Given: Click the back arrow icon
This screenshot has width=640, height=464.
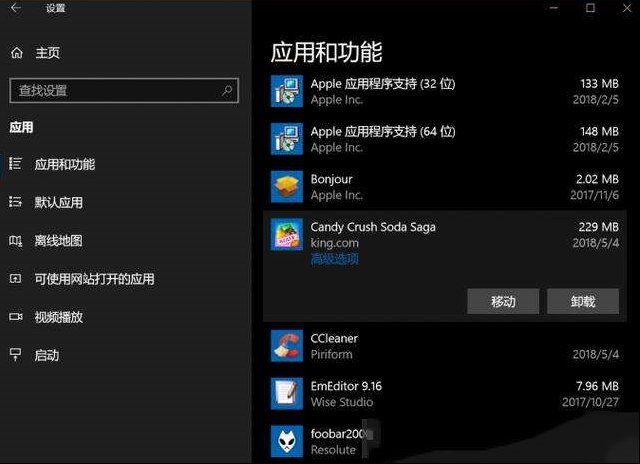Looking at the screenshot, I should [x=16, y=8].
